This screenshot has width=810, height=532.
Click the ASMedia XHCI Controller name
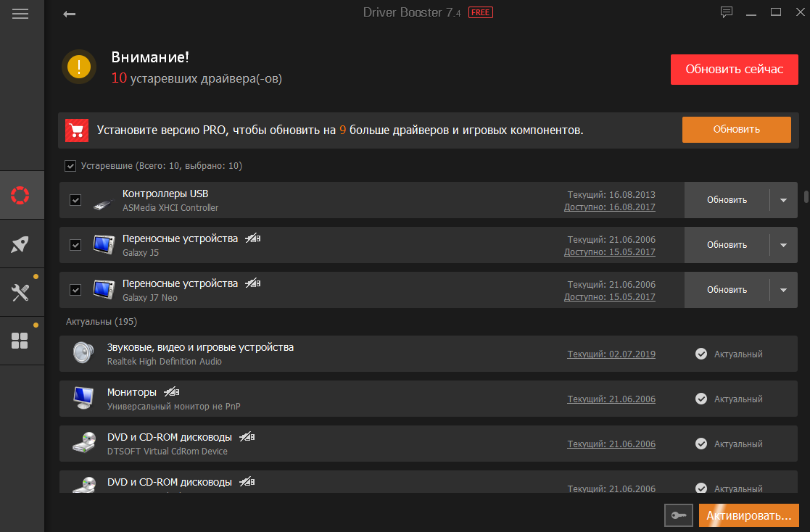point(170,207)
